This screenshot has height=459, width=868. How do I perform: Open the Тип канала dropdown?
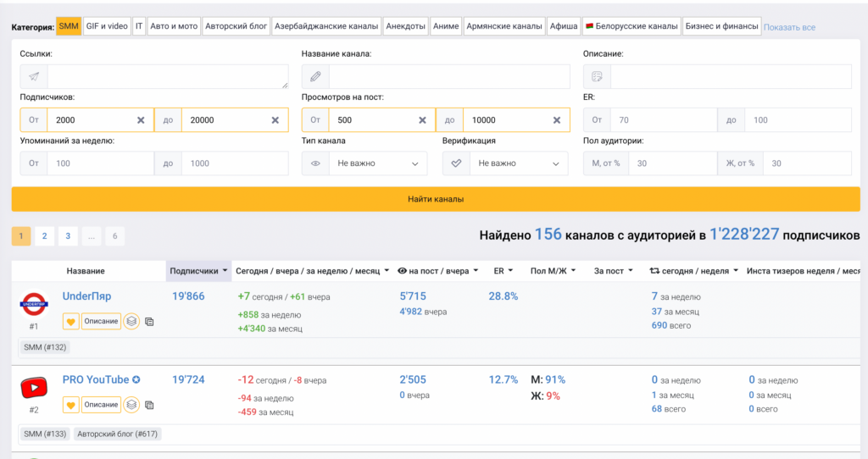pyautogui.click(x=364, y=163)
